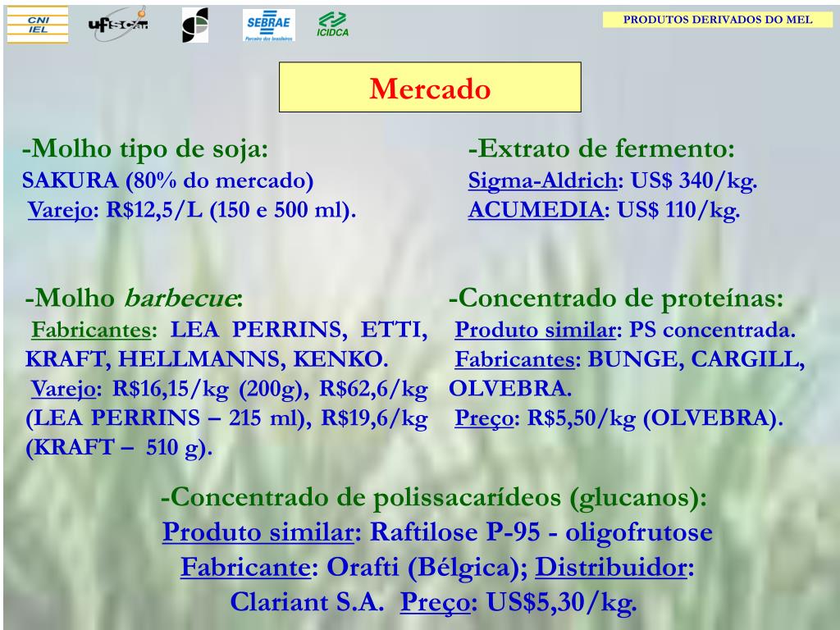Screen dimensions: 840x630
Task: Click the black and green G logo
Action: click(x=195, y=25)
